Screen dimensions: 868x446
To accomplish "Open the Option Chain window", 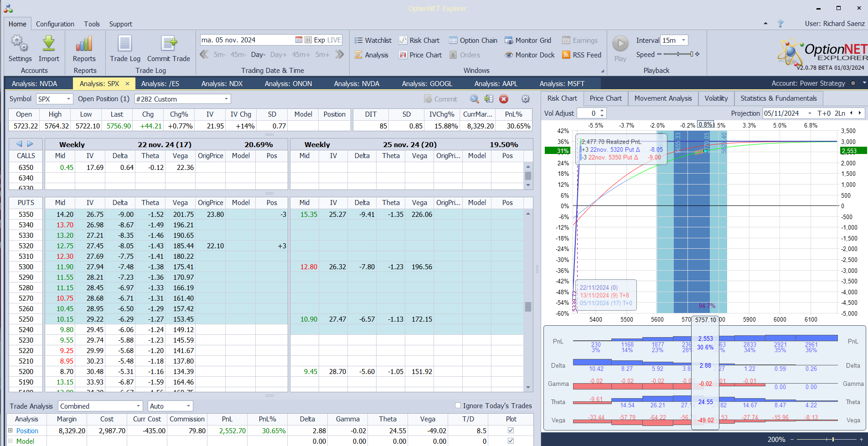I will (473, 41).
